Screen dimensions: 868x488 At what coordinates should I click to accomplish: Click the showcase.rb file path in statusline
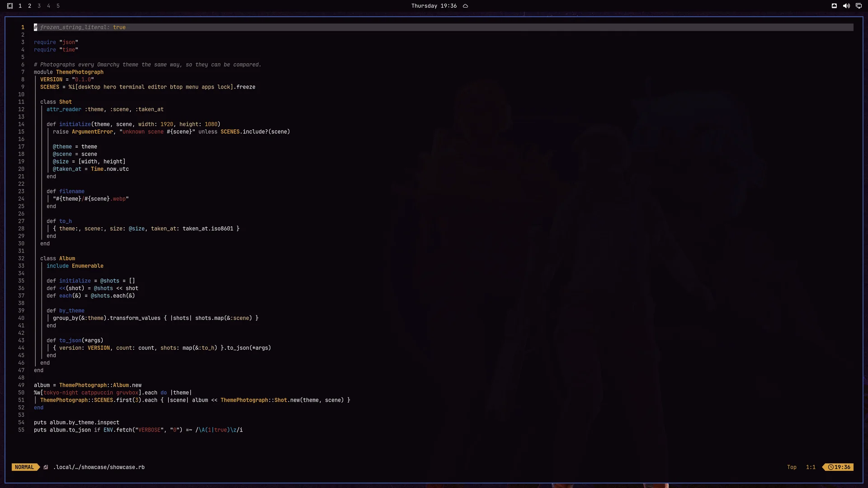(99, 467)
